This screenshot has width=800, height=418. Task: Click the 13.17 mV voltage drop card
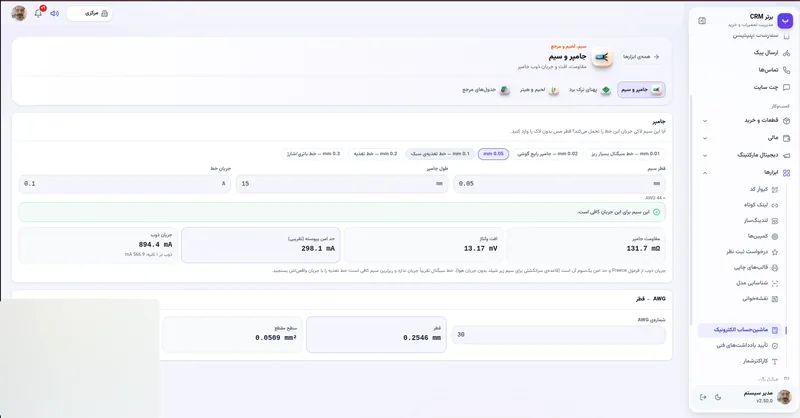(x=423, y=245)
